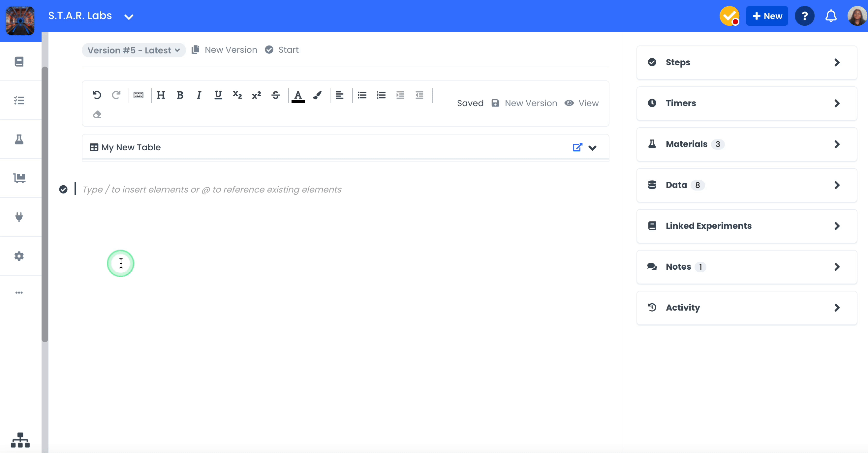The image size is (868, 453).
Task: Expand the Linked Experiments panel
Action: [x=746, y=226]
